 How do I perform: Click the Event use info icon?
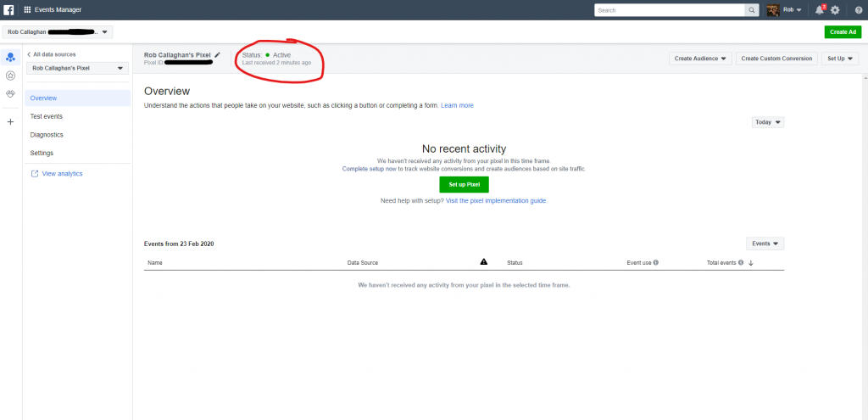[x=656, y=263]
